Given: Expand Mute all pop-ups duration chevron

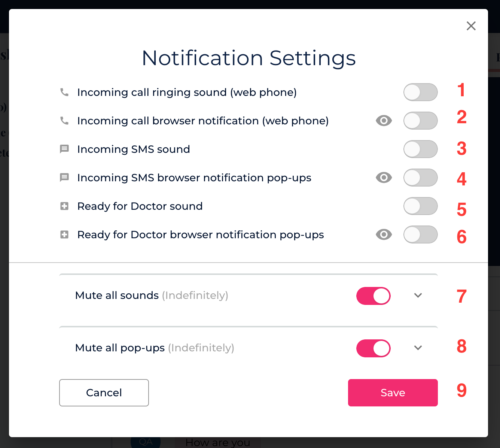Looking at the screenshot, I should [418, 348].
